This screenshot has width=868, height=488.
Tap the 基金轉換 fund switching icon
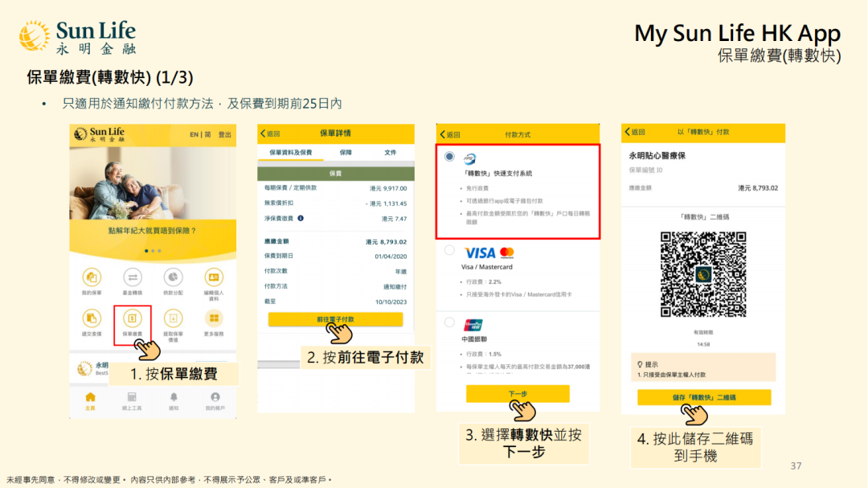pyautogui.click(x=133, y=277)
